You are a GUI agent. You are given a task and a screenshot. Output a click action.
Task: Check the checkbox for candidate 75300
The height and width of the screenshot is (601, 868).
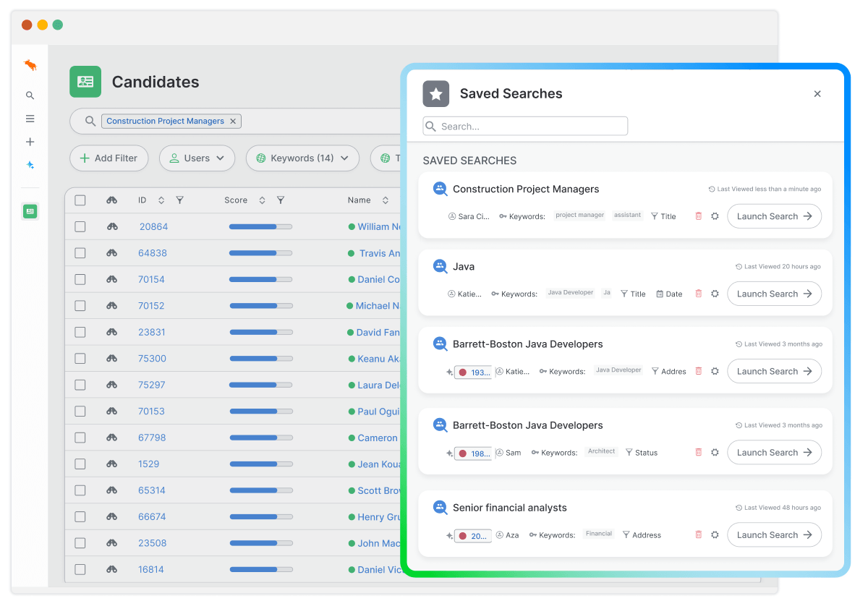click(x=80, y=359)
